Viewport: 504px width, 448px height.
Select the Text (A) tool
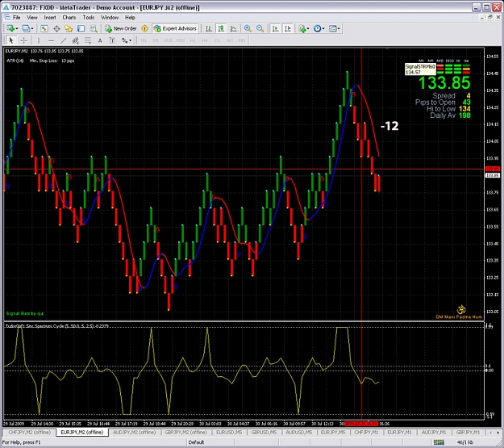[x=100, y=40]
